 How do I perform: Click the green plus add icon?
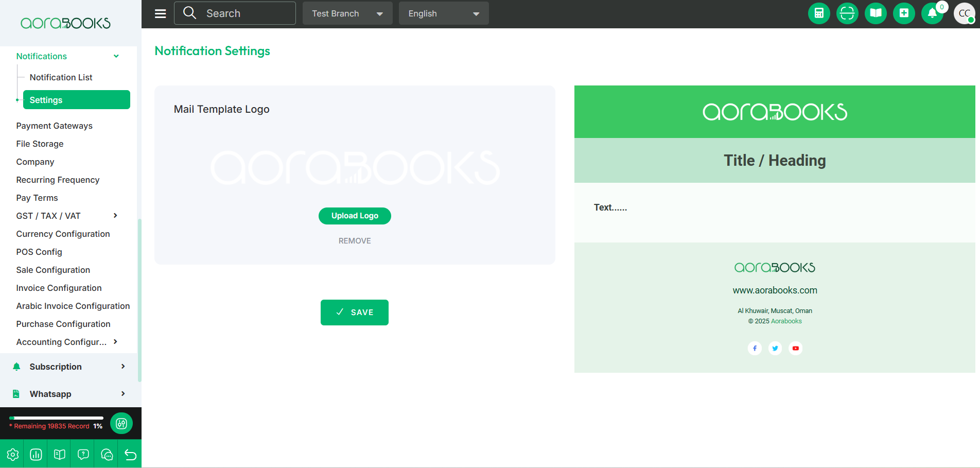click(904, 13)
